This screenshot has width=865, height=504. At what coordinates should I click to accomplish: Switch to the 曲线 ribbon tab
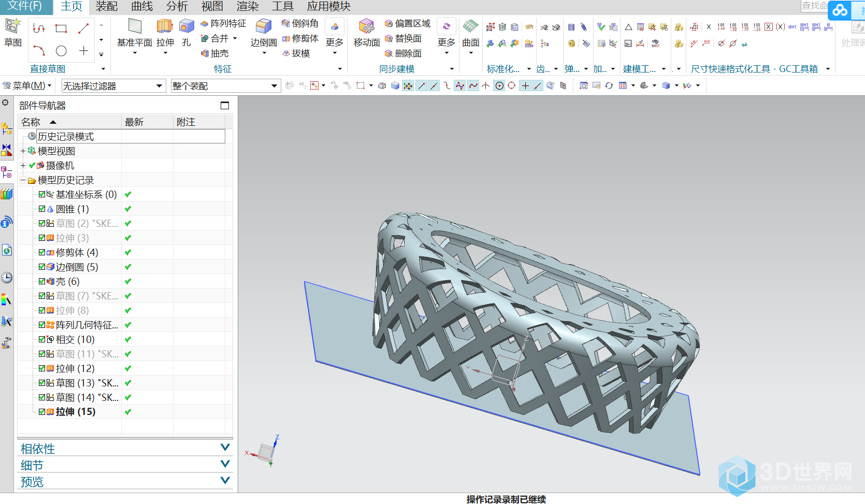pos(142,6)
